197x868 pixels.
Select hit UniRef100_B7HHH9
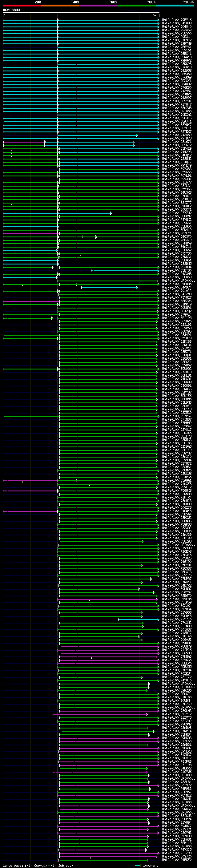(176, 423)
